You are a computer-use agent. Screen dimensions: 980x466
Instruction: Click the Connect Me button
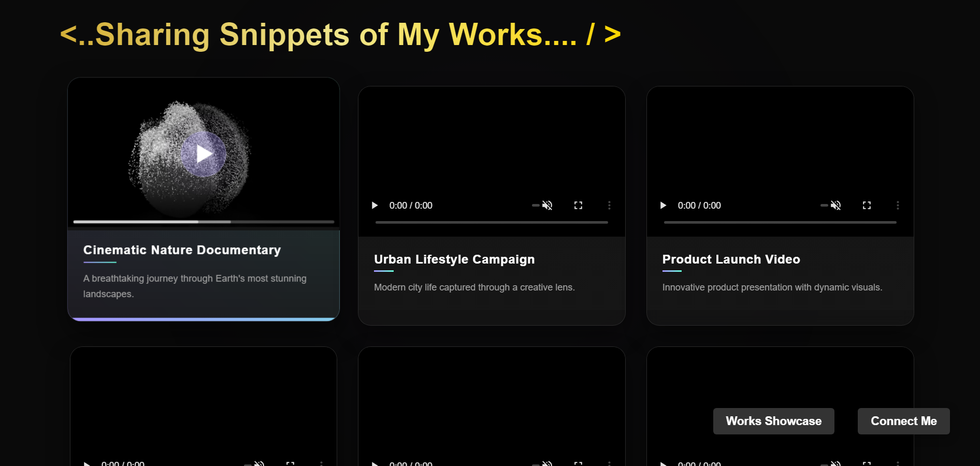click(x=904, y=421)
